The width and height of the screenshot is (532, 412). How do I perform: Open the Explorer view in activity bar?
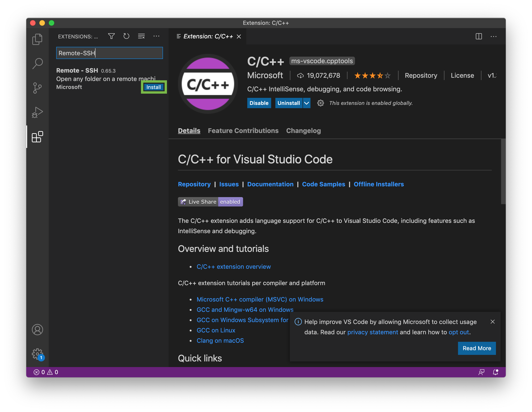pos(37,39)
